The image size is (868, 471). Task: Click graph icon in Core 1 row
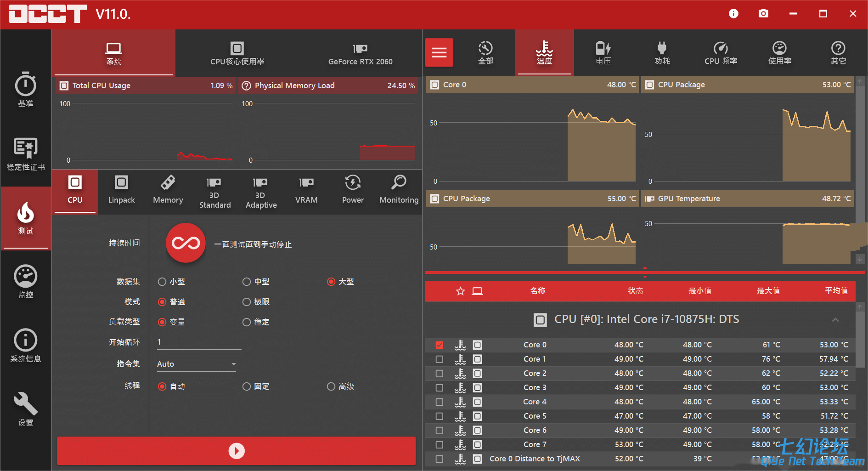pyautogui.click(x=478, y=359)
